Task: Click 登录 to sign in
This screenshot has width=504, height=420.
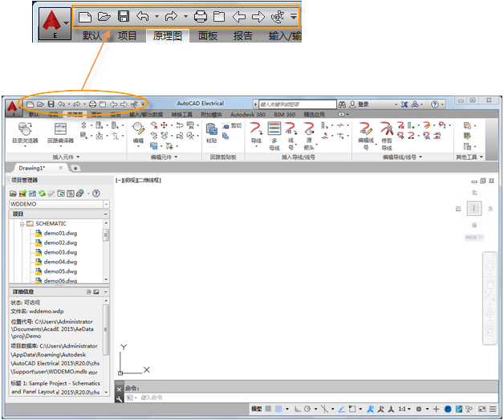Action: [x=364, y=104]
